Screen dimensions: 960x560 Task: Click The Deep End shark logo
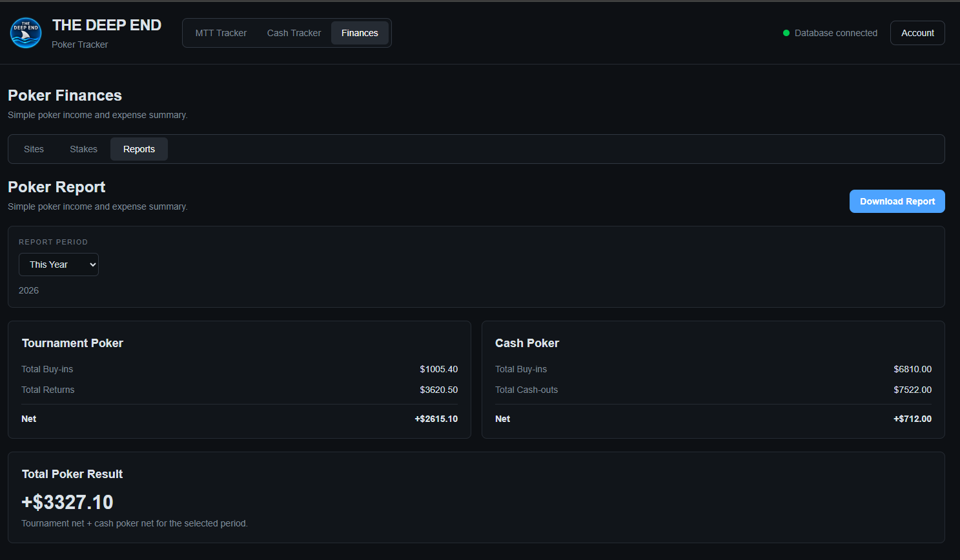[x=26, y=33]
